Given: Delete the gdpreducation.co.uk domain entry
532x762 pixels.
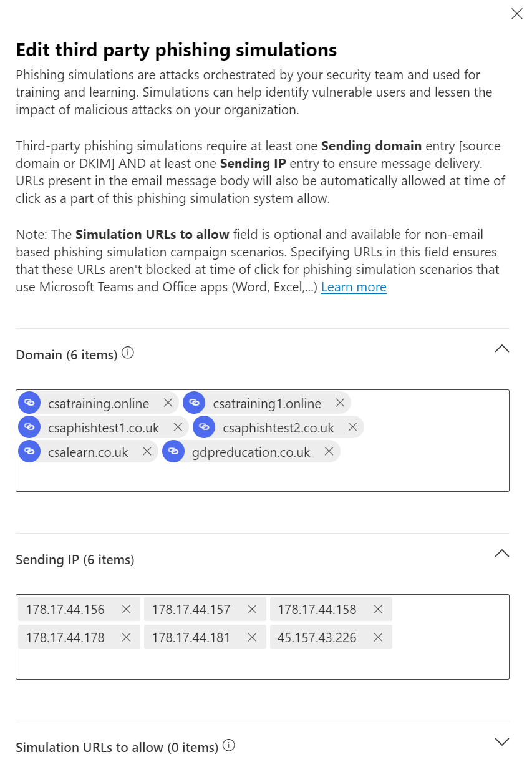Looking at the screenshot, I should click(x=328, y=451).
